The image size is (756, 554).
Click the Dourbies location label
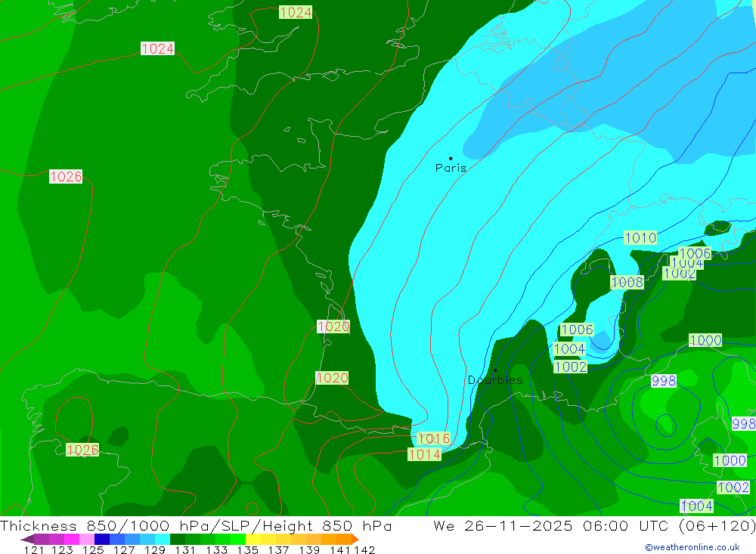[x=495, y=380]
